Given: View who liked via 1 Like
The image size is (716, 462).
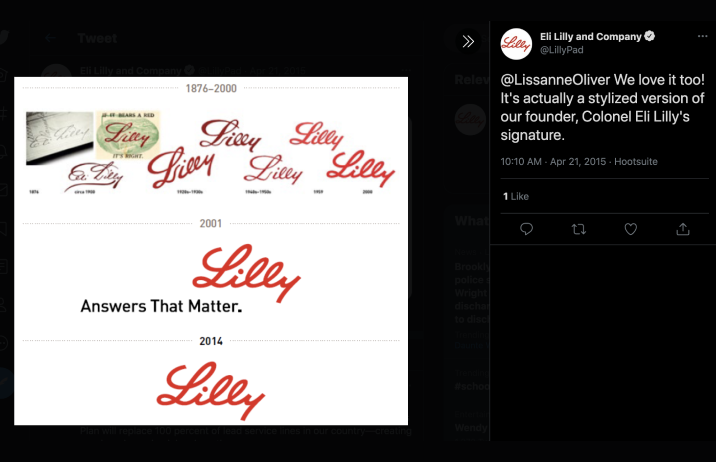Looking at the screenshot, I should 516,196.
